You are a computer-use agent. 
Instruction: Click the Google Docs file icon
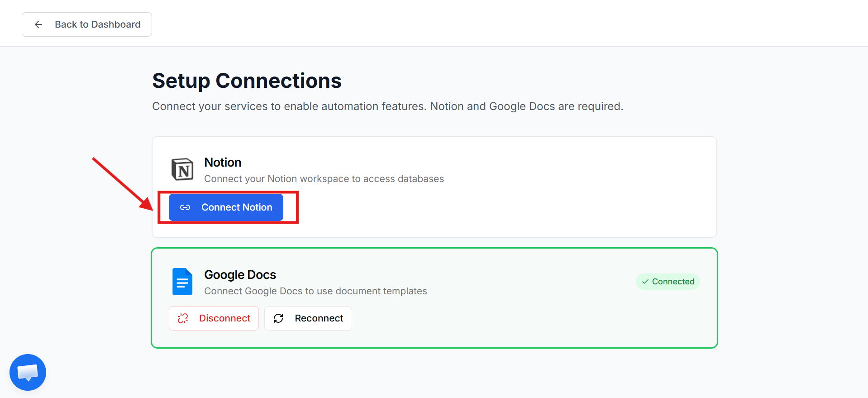pyautogui.click(x=182, y=282)
